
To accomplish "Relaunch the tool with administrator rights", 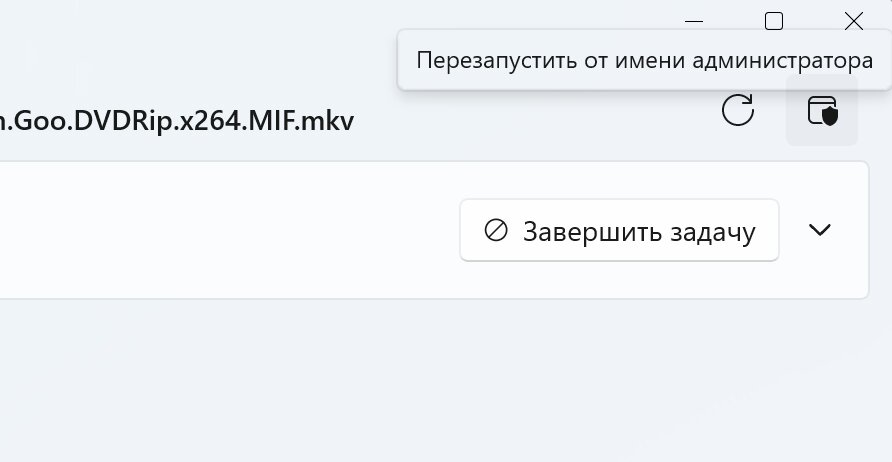I will pos(822,110).
